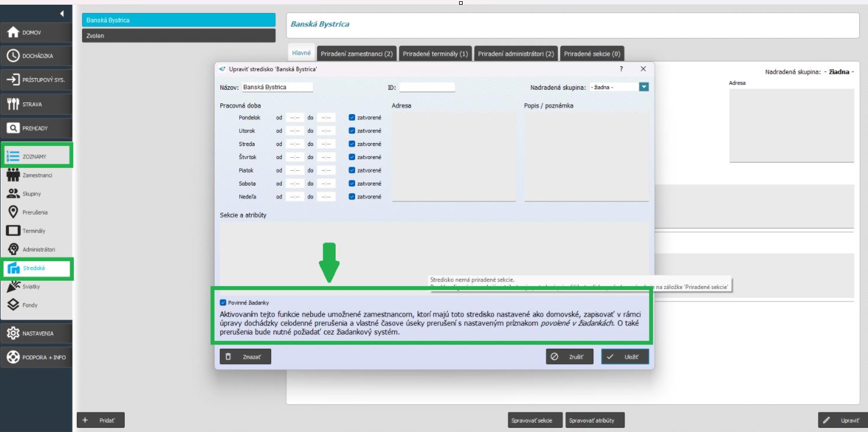Uncheck the Povinné žiadanky checkbox
The image size is (868, 432).
pos(223,303)
